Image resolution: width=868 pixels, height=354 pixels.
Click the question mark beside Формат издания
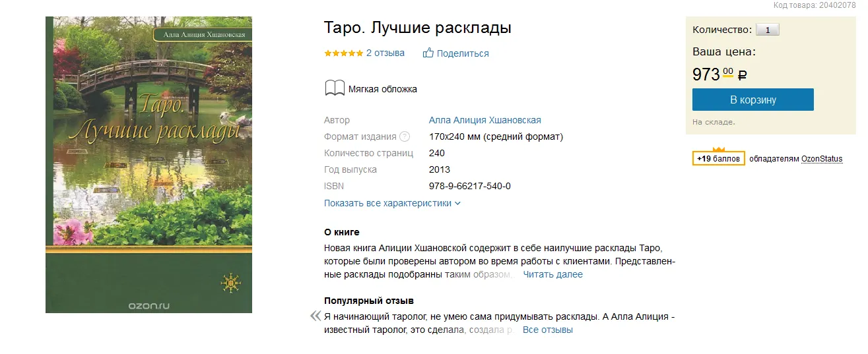coord(405,137)
